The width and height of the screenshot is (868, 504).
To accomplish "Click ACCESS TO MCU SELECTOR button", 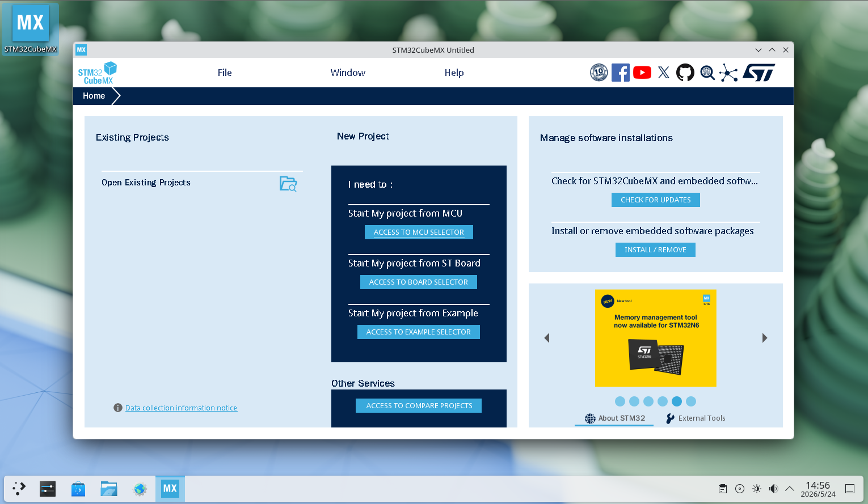I will (419, 232).
